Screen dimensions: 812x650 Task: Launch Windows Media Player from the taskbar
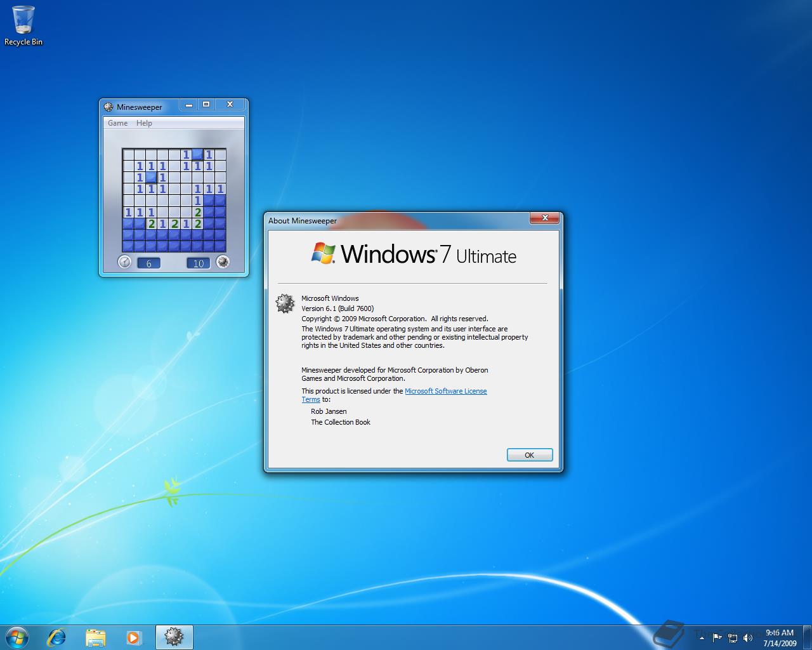coord(134,637)
